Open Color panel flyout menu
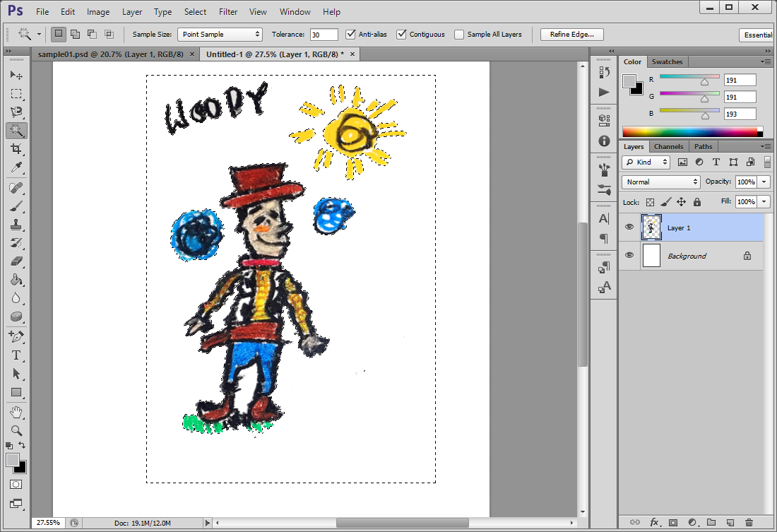This screenshot has height=532, width=777. [x=766, y=61]
